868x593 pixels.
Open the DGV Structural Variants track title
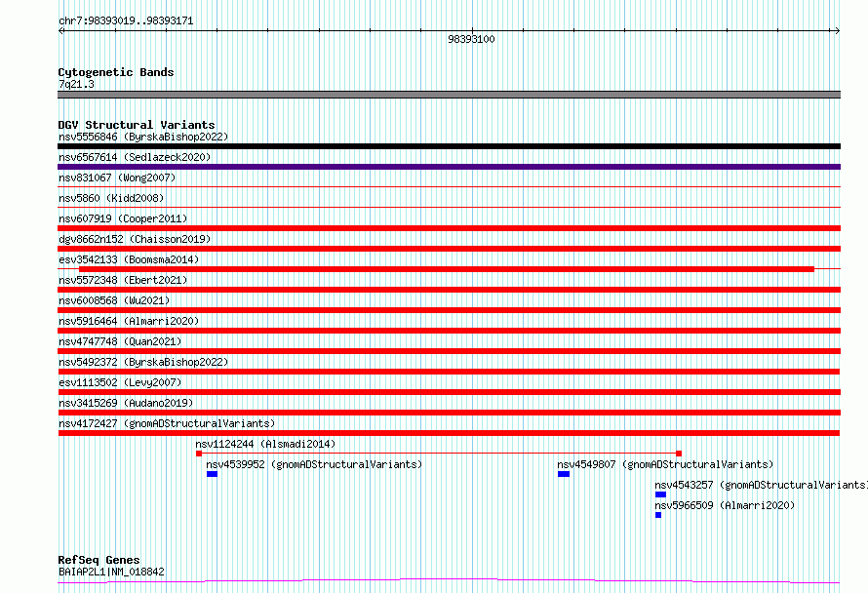pos(137,125)
